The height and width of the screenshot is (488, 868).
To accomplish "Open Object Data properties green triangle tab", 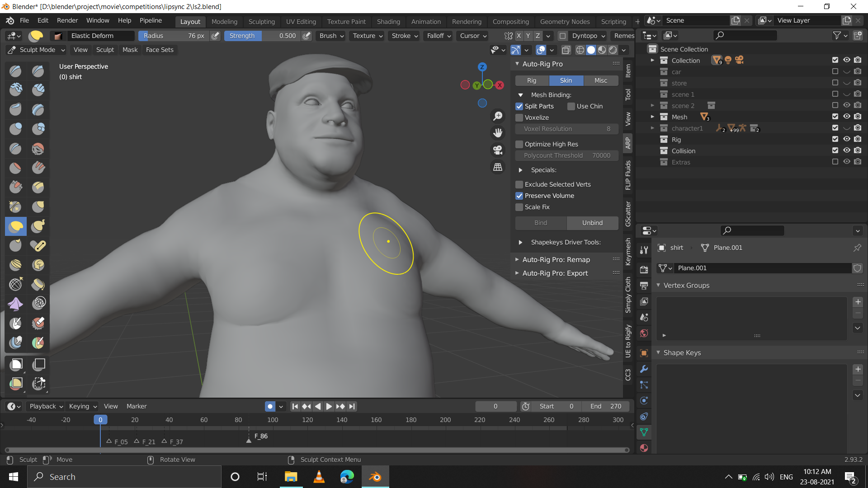I will click(x=644, y=432).
